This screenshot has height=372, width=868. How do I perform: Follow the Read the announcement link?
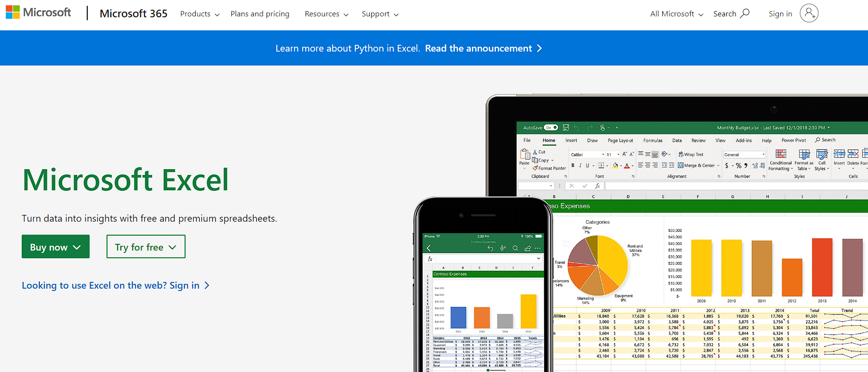tap(483, 48)
